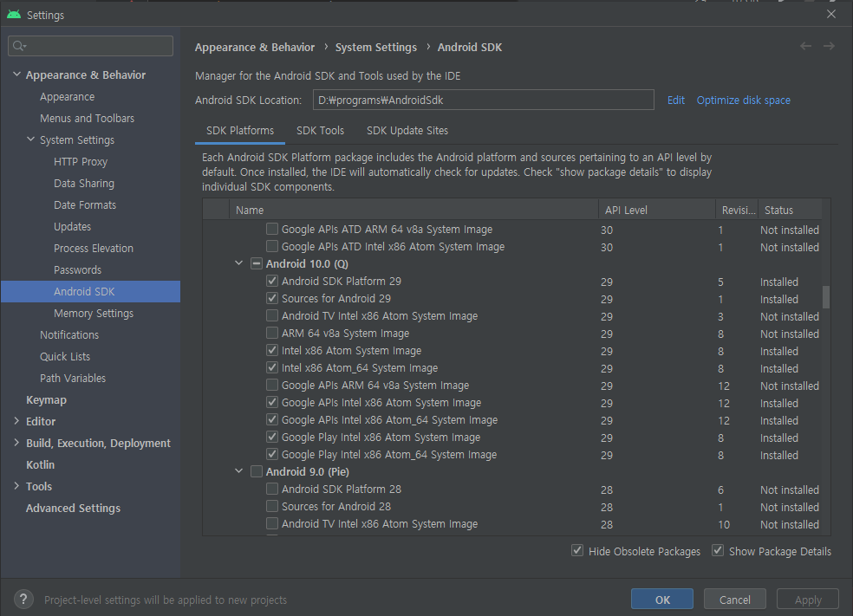The height and width of the screenshot is (616, 853).
Task: Open Process Elevation settings
Action: pyautogui.click(x=94, y=249)
